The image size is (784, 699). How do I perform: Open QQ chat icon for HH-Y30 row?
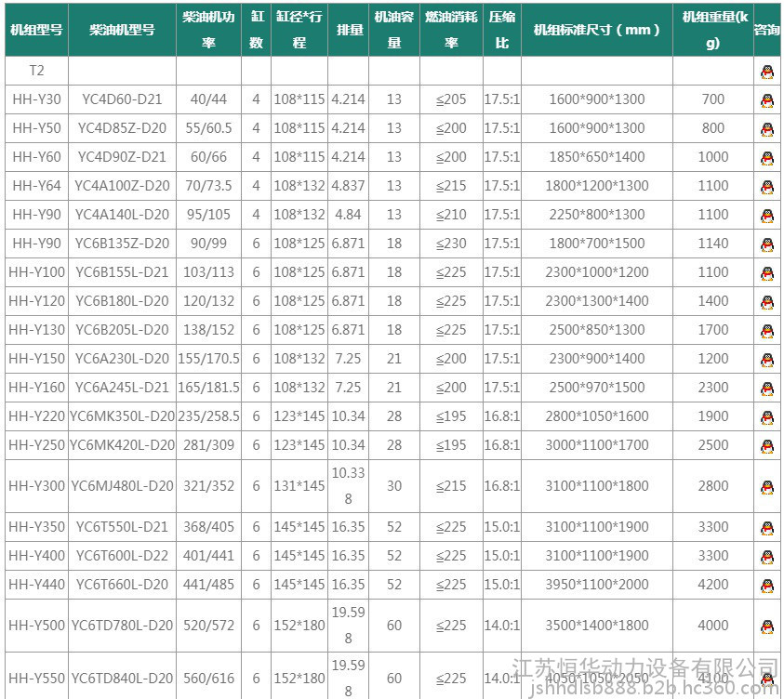767,101
